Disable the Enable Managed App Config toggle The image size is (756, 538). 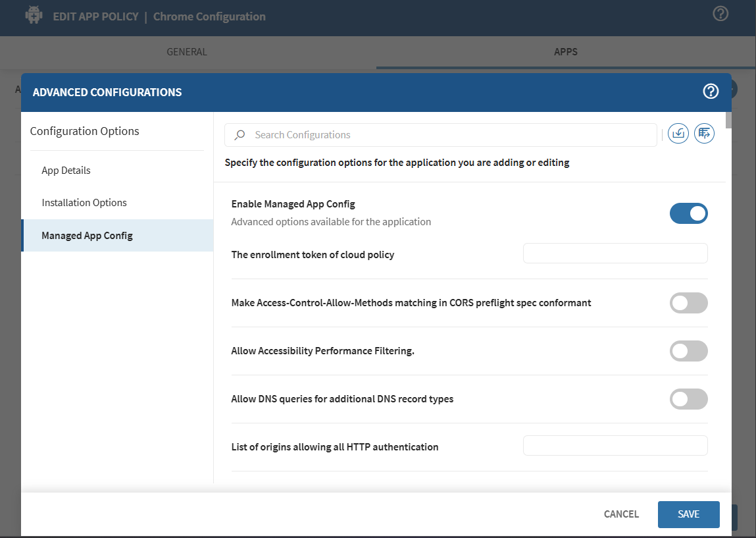coord(689,213)
